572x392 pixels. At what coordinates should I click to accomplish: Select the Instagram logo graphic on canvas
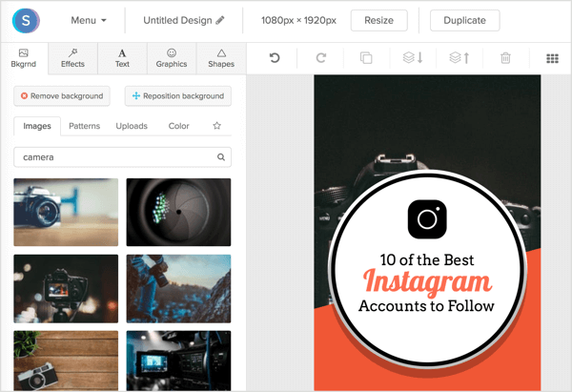point(427,219)
